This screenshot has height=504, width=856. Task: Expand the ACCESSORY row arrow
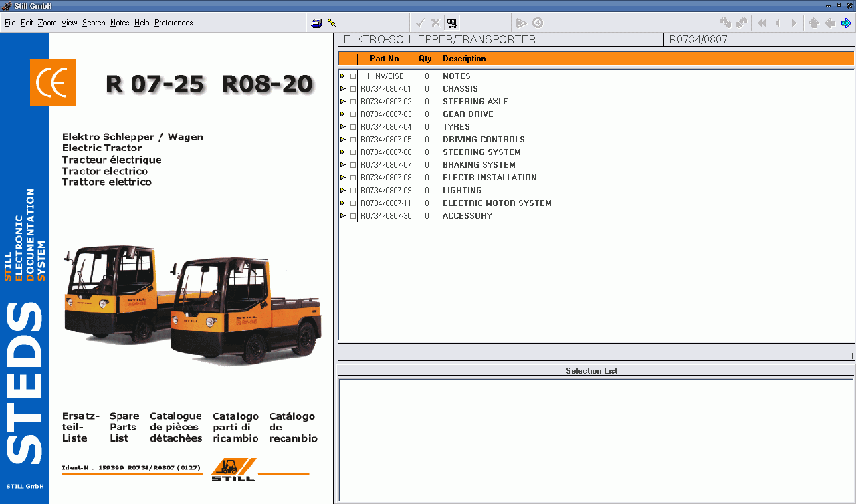pyautogui.click(x=343, y=216)
